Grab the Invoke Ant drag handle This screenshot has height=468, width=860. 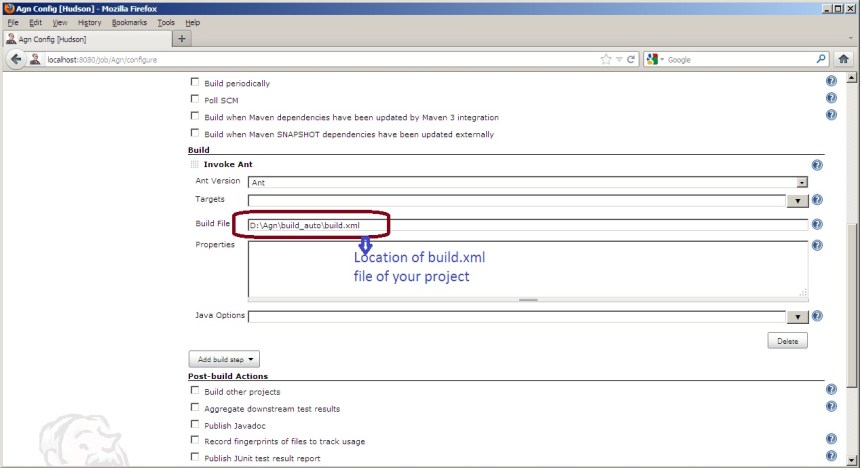pyautogui.click(x=194, y=164)
